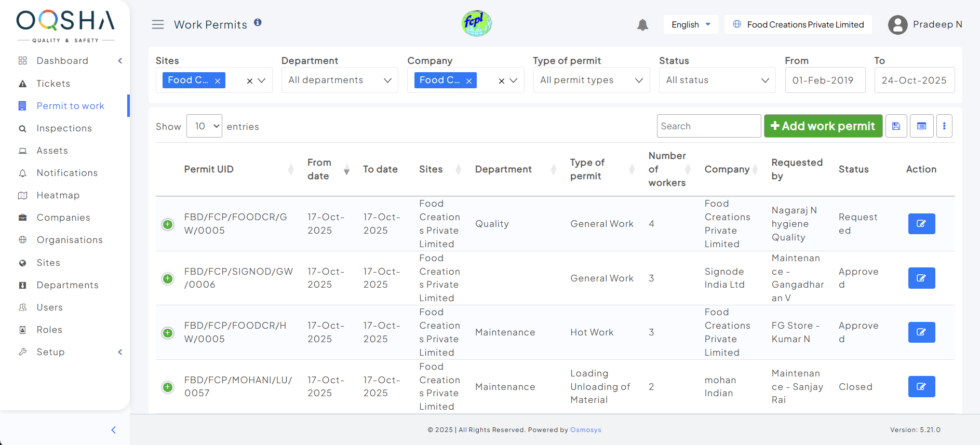
Task: Open the All departments dropdown
Action: (340, 80)
